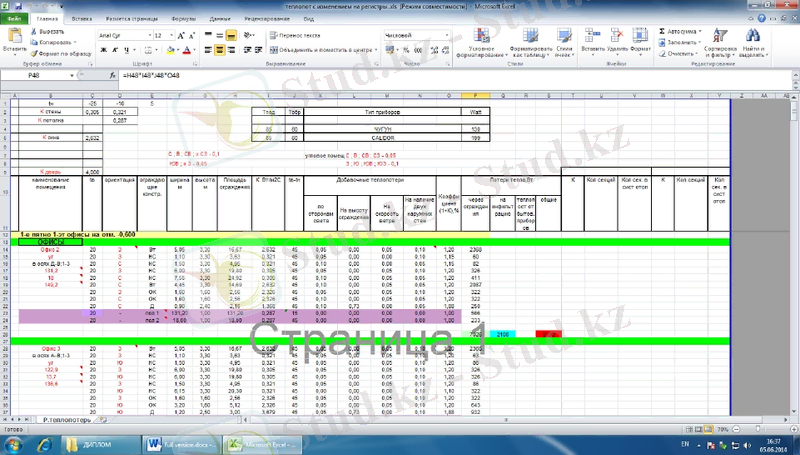Open the Файл menu tab
The height and width of the screenshot is (455, 800).
pyautogui.click(x=14, y=19)
